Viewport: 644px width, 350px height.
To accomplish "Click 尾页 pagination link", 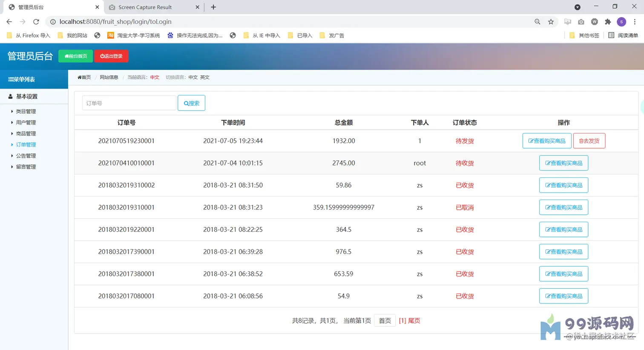I will (x=414, y=321).
